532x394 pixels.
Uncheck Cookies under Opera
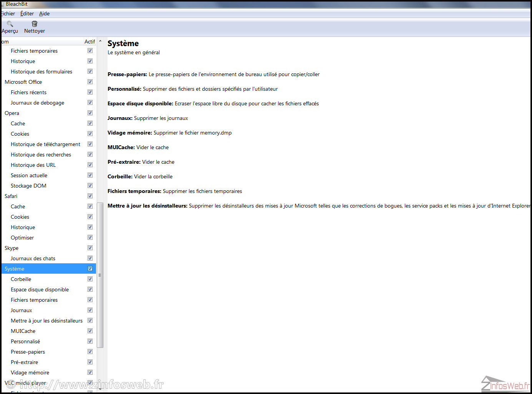(90, 133)
